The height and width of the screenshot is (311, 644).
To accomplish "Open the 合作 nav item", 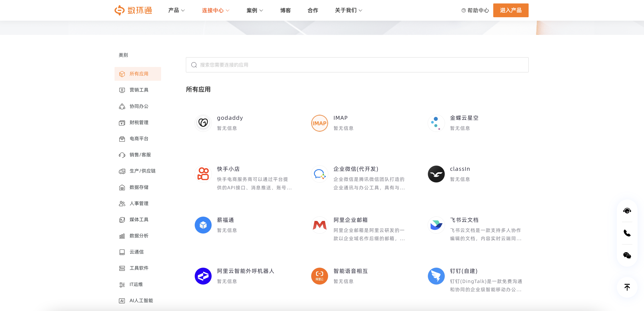I will coord(313,10).
